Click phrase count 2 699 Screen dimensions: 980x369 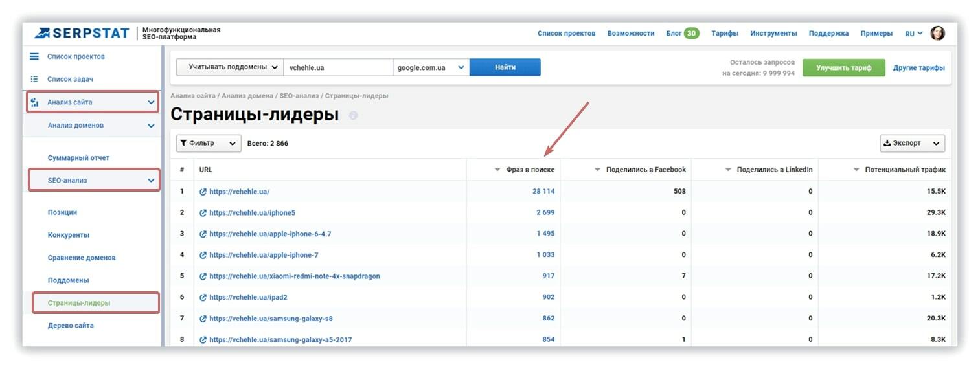point(545,213)
